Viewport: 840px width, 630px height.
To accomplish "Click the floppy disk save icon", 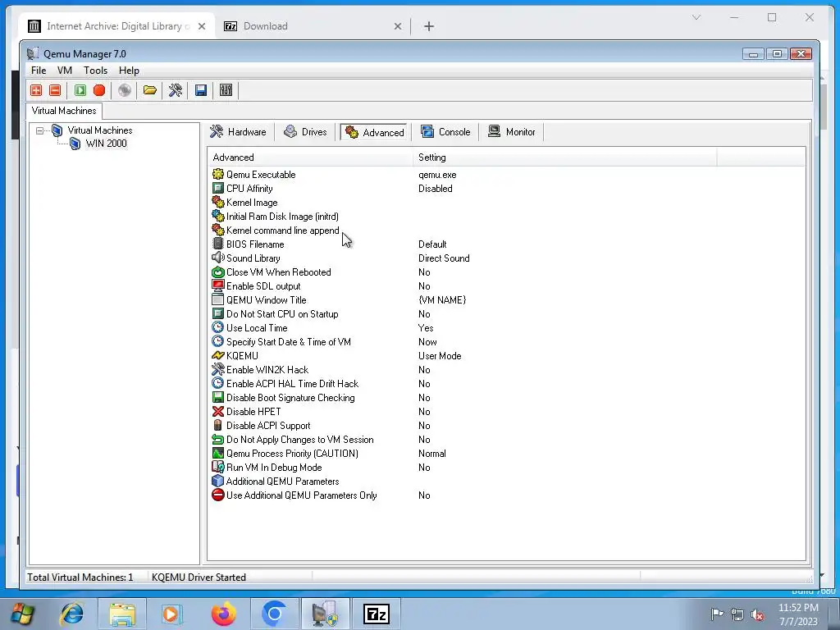I will [201, 90].
